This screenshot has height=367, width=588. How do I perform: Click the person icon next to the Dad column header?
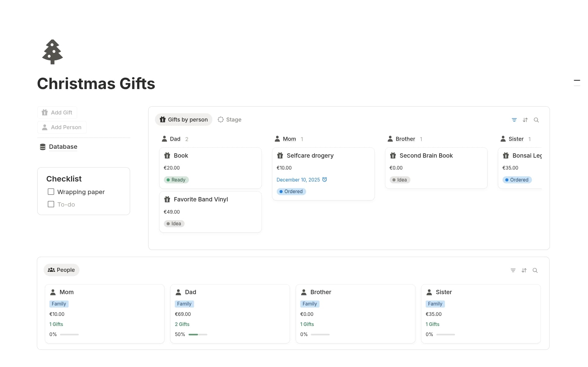pos(164,139)
